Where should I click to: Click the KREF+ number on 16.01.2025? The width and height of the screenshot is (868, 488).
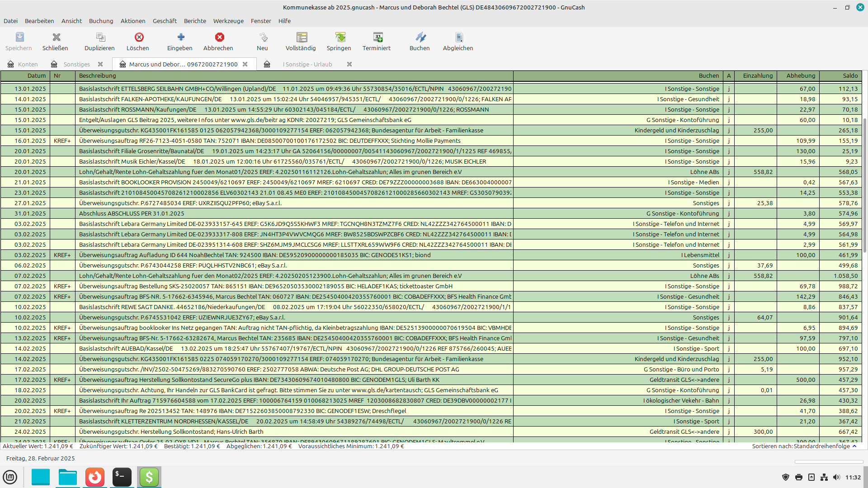(x=62, y=141)
